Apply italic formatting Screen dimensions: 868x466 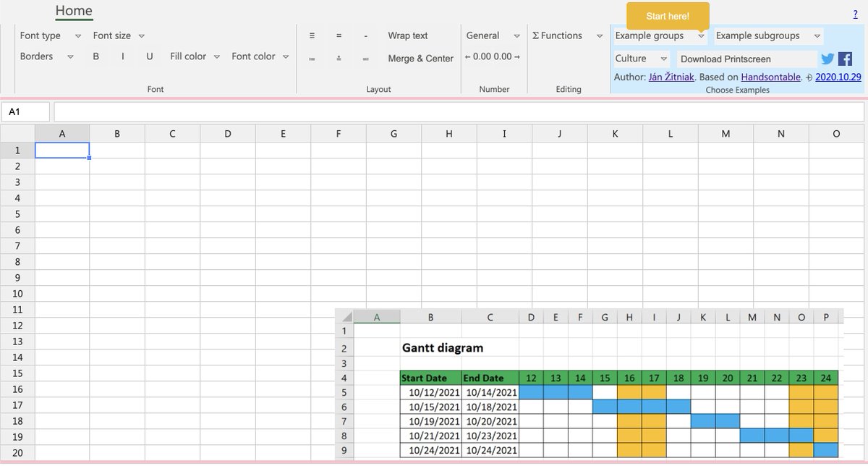click(122, 56)
